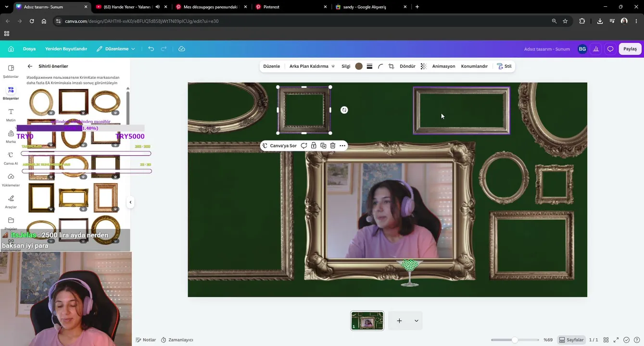
Task: Expand the Düzenleme mode dropdown
Action: point(116,49)
